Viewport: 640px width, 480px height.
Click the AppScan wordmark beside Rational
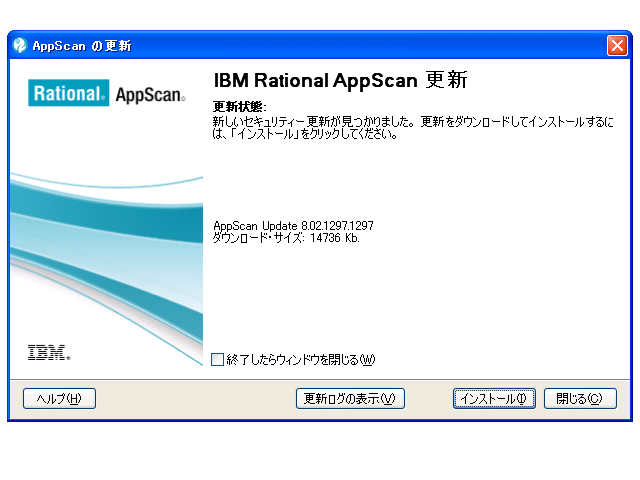150,96
